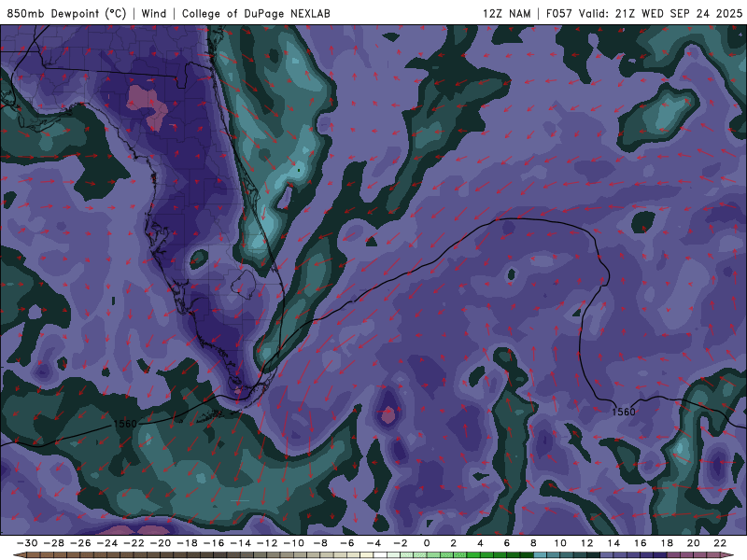This screenshot has height=560, width=747.
Task: Click the -10 colorbar tick label
Action: (294, 543)
